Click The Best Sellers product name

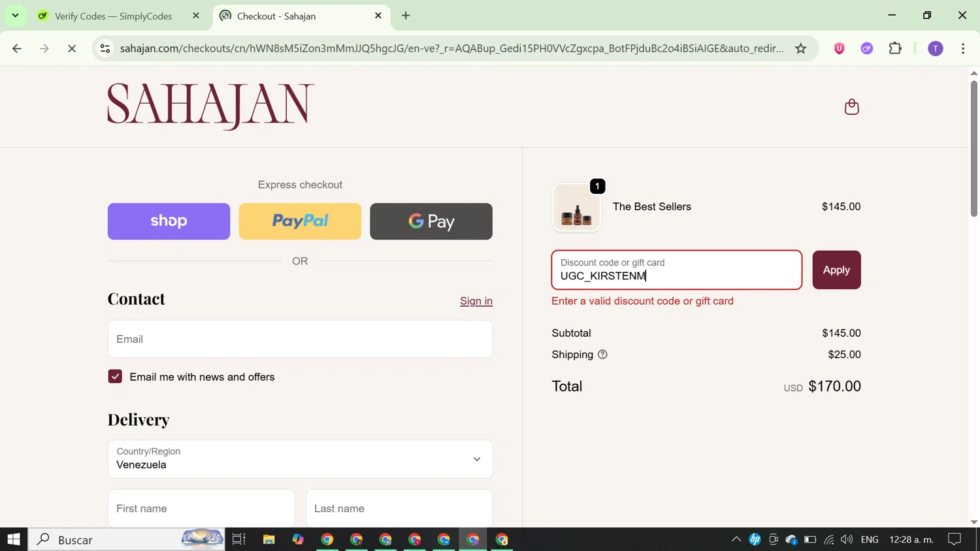651,206
